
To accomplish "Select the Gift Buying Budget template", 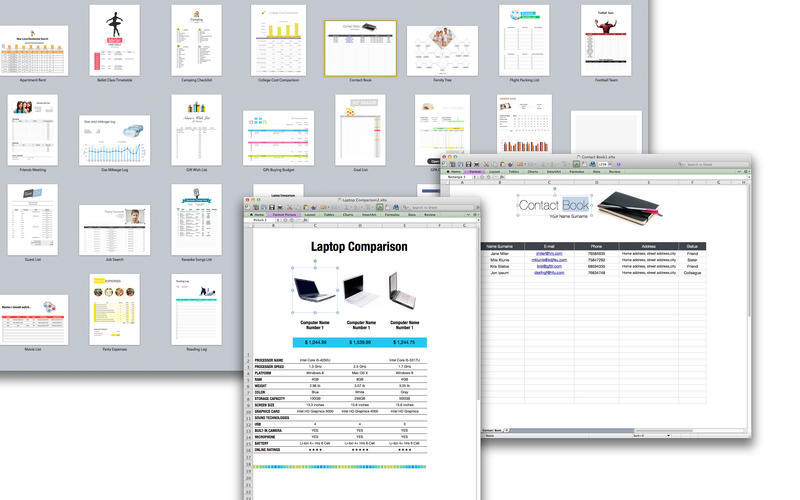I will tap(279, 138).
